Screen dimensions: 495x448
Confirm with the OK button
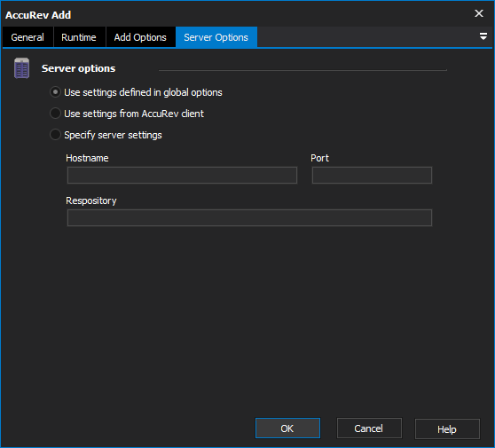(287, 428)
